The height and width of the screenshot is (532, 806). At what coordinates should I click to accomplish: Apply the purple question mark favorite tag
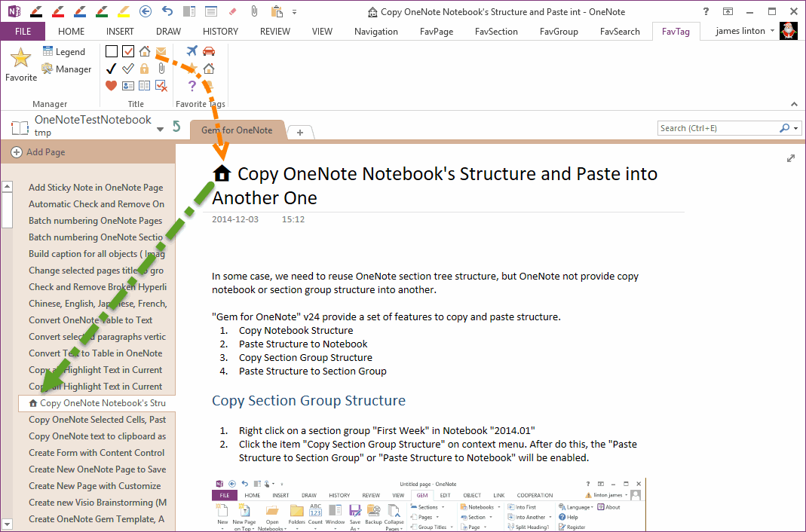coord(192,86)
